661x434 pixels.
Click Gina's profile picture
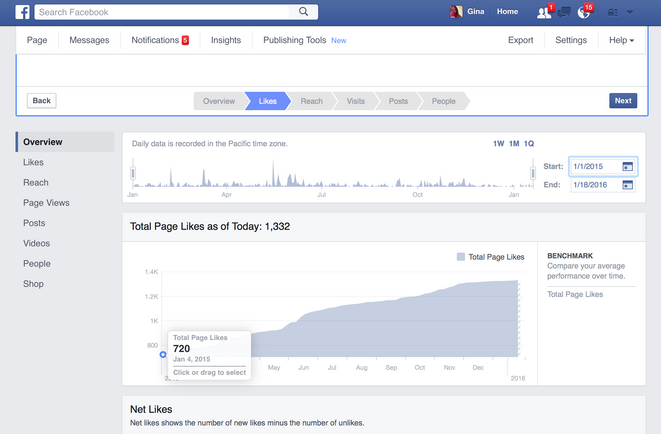click(x=456, y=12)
